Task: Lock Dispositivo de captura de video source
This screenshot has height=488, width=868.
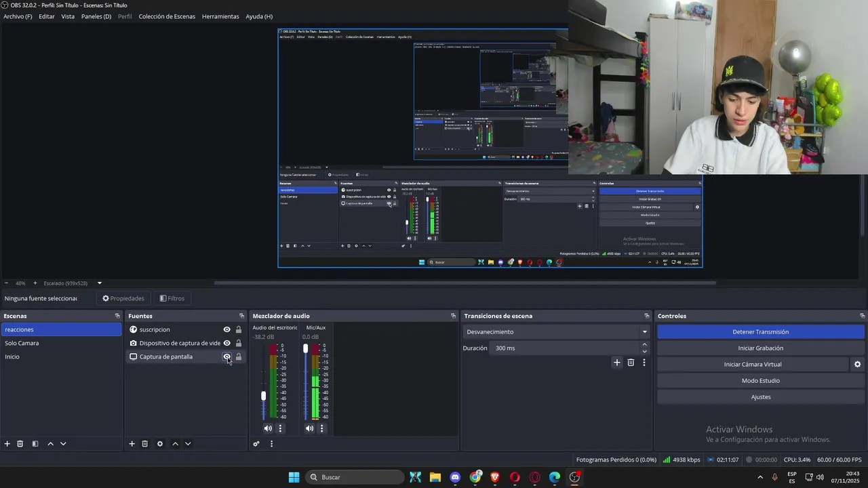Action: pos(239,343)
